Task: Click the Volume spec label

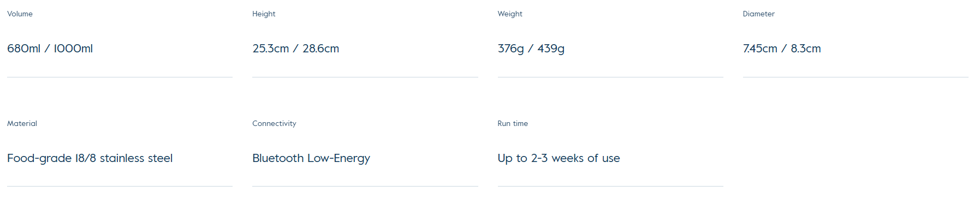Action: (20, 14)
